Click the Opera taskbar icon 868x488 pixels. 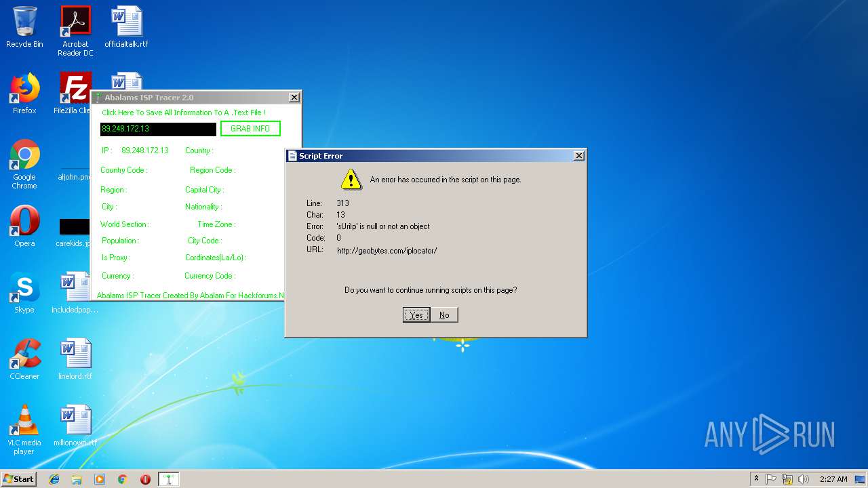coord(145,479)
